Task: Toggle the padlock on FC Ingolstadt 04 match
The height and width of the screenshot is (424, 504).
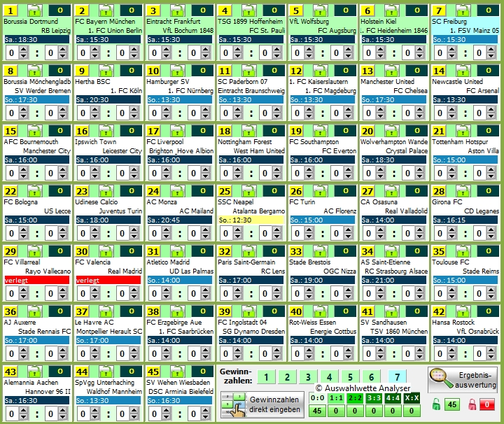Action: 248,311
